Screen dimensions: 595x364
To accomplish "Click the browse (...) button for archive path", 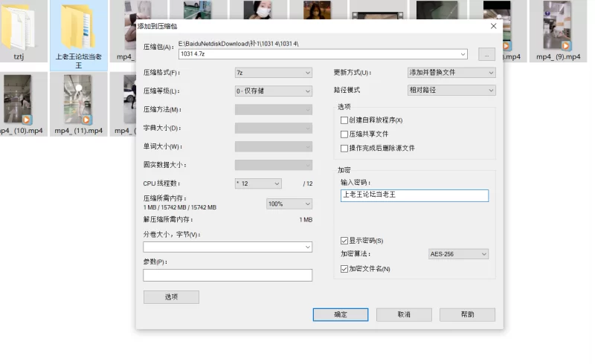I will [486, 54].
